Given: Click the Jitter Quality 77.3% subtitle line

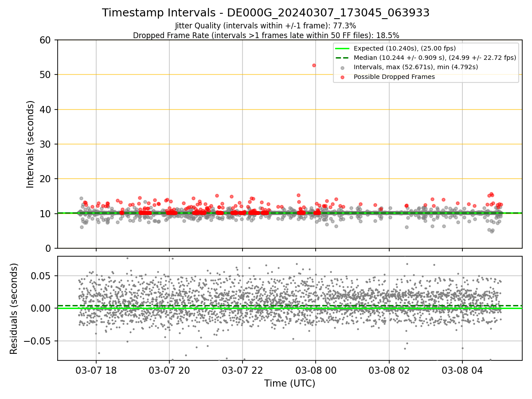Looking at the screenshot, I should (x=266, y=26).
